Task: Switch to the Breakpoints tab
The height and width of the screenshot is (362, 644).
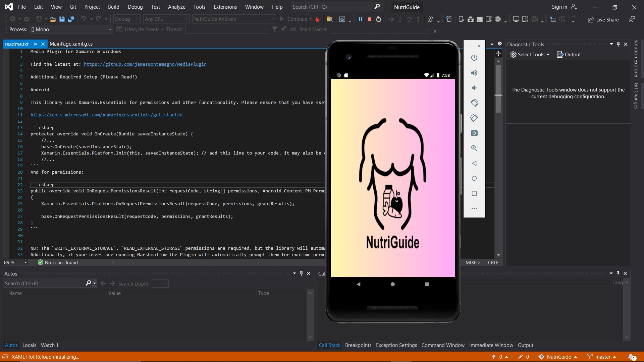Action: coord(358,345)
